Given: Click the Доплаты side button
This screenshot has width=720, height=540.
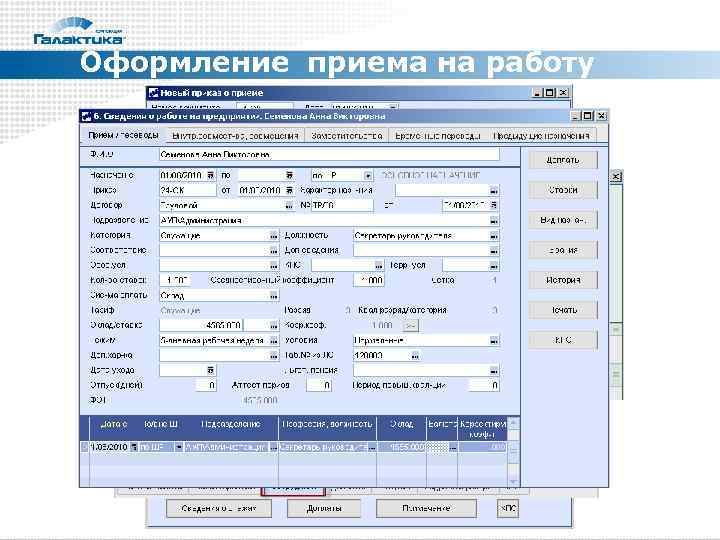Looking at the screenshot, I should coord(563,160).
